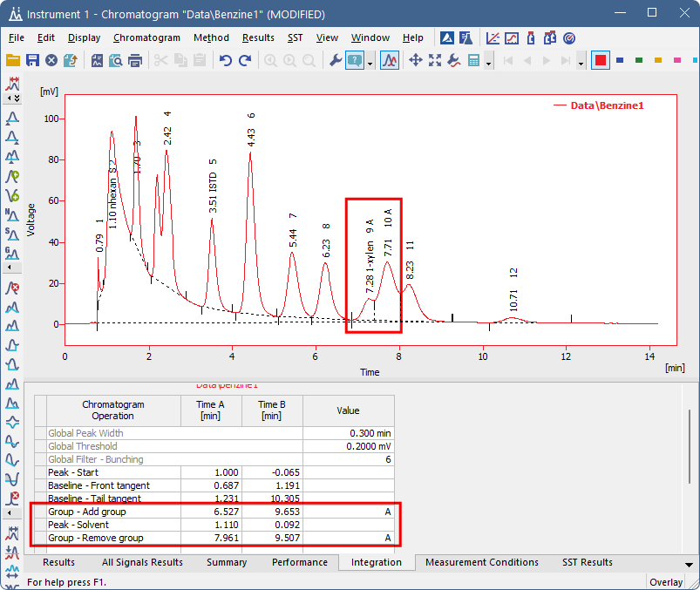Image resolution: width=700 pixels, height=590 pixels.
Task: Click the blue wrench settings icon
Action: click(336, 60)
